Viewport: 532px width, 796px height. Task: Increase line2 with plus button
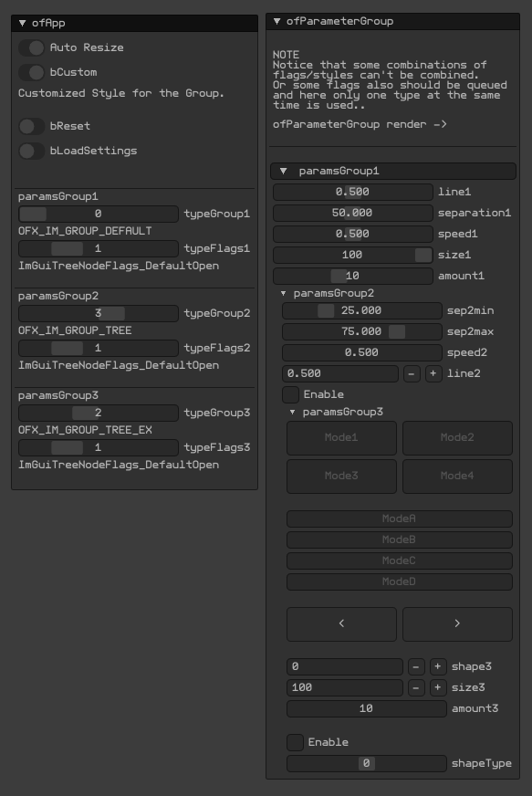pos(433,373)
